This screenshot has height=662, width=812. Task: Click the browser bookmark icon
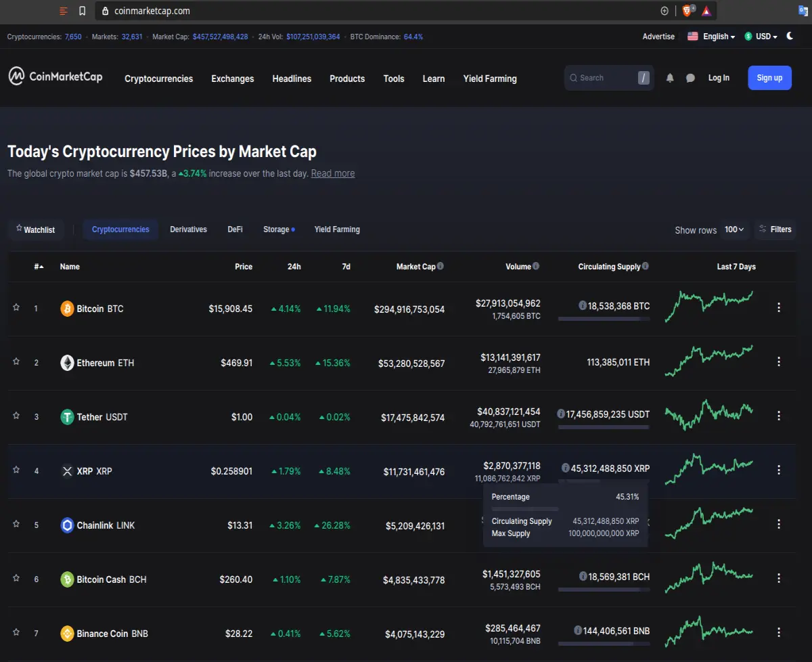(x=82, y=11)
